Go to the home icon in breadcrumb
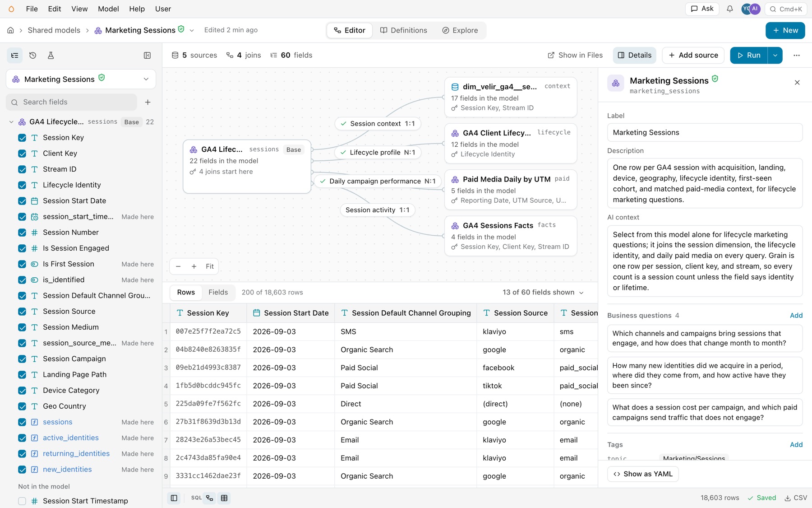 10,30
